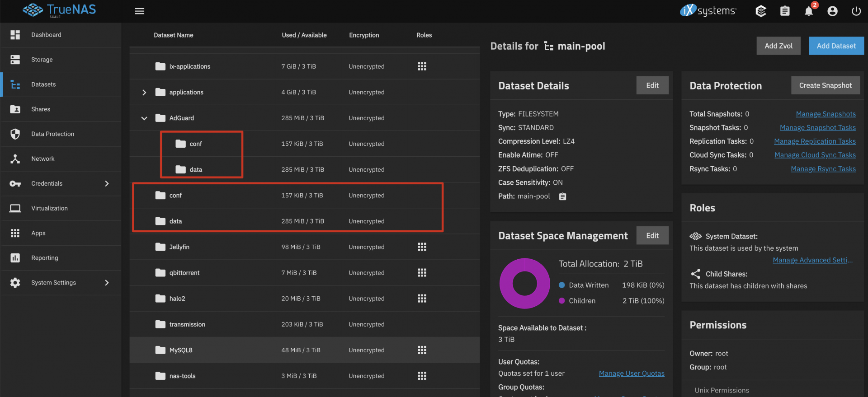Edit Dataset Space Management

click(652, 235)
